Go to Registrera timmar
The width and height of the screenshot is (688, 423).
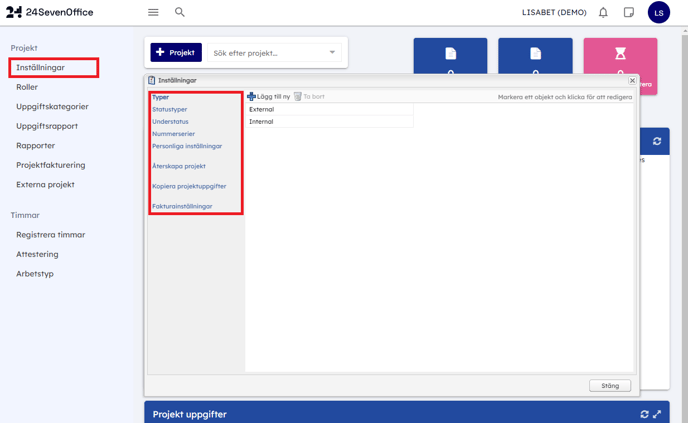[x=51, y=235]
